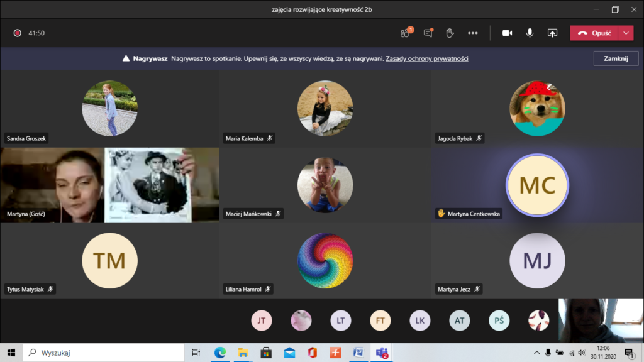Click the meeting timer 41:50
Image resolution: width=644 pixels, height=362 pixels.
[36, 33]
